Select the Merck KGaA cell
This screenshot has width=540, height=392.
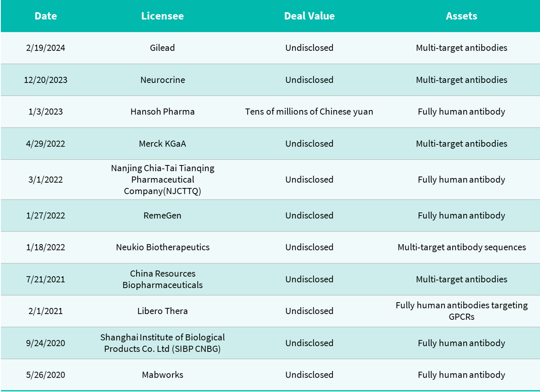tap(163, 144)
